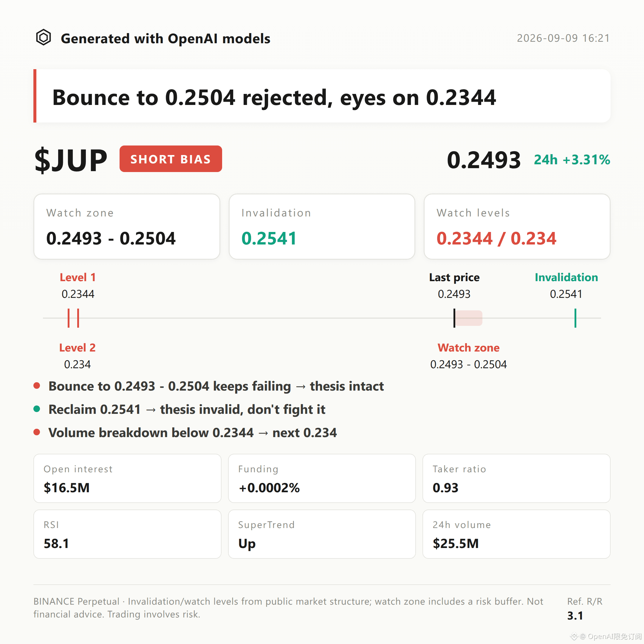Click the Level 2 red marker line
Screen dimensions: 644x644
click(69, 318)
